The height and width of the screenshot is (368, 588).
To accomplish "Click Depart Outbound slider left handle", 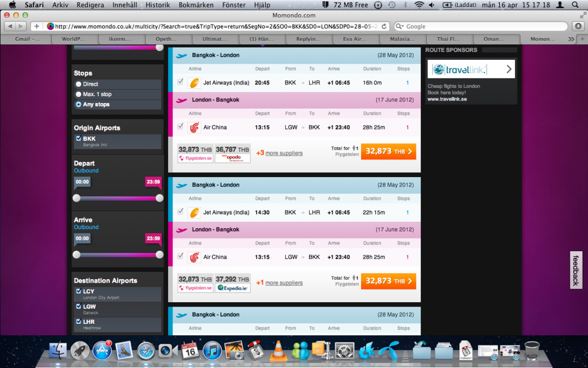I will coord(76,198).
